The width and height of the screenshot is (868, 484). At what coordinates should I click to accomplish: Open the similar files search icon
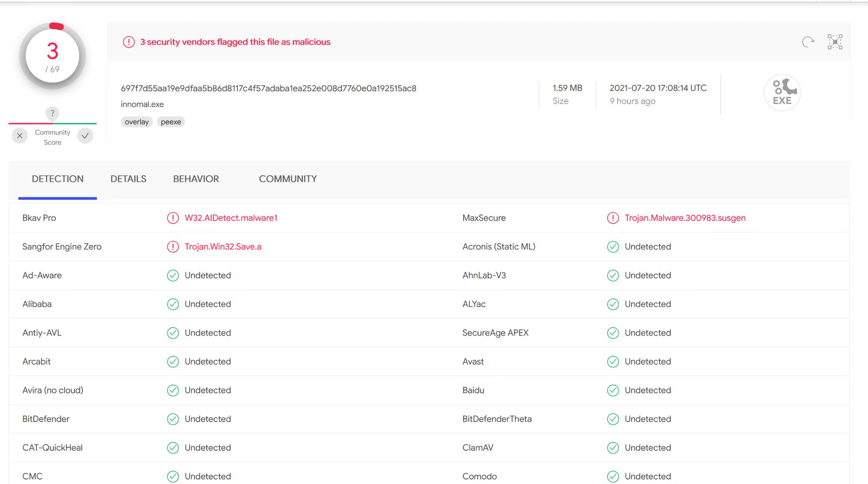835,41
